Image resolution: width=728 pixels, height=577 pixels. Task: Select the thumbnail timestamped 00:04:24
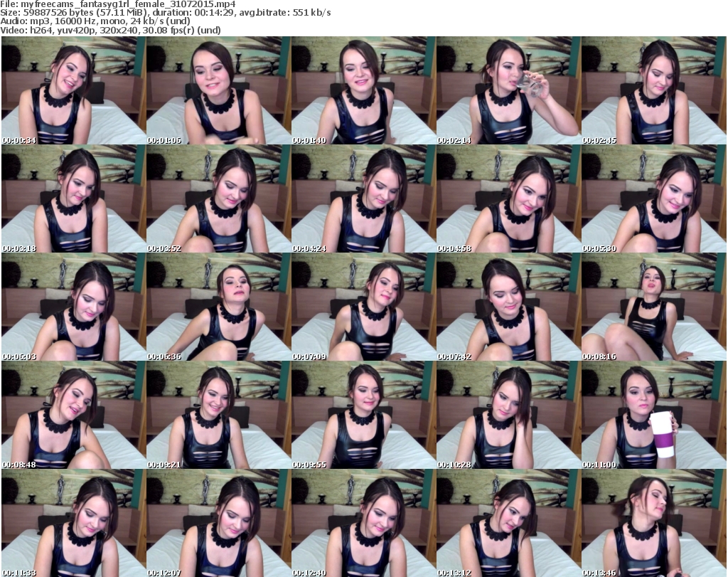[x=363, y=198]
